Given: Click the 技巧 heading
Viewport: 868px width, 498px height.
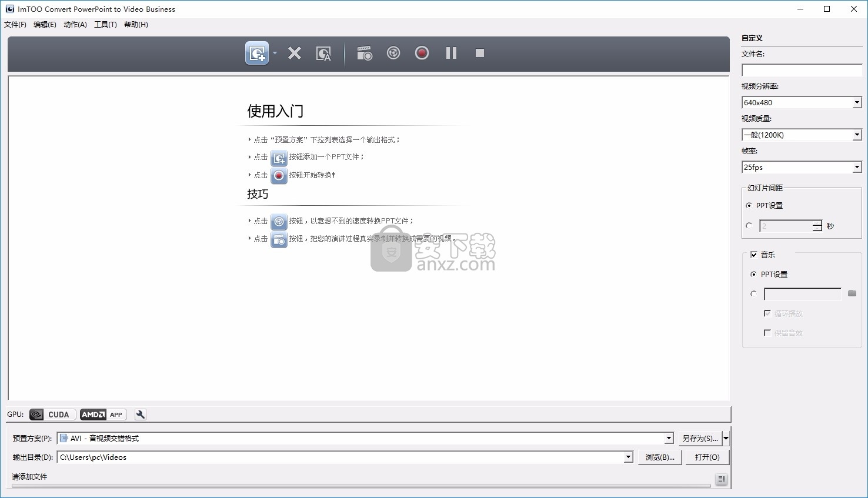Looking at the screenshot, I should (258, 194).
